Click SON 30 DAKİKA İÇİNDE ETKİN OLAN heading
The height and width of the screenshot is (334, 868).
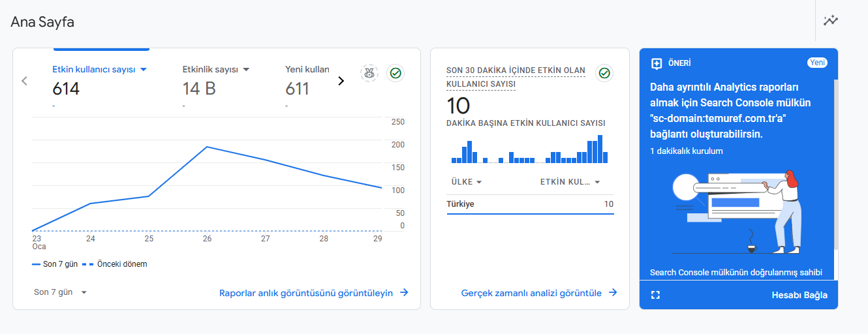516,70
